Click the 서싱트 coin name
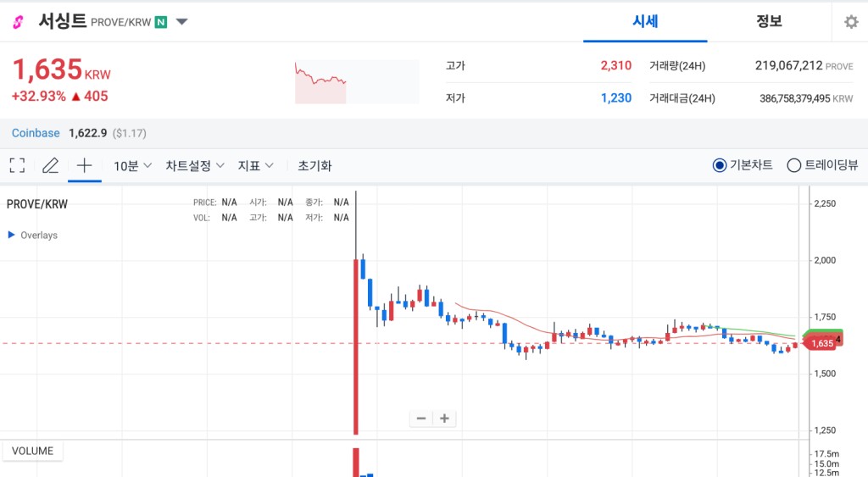The height and width of the screenshot is (477, 868). click(x=63, y=21)
